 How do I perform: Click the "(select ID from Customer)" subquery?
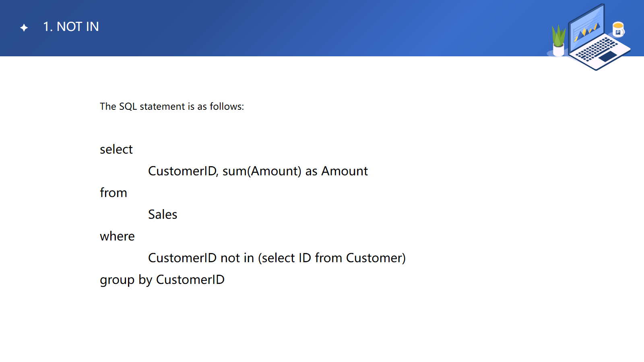(332, 258)
